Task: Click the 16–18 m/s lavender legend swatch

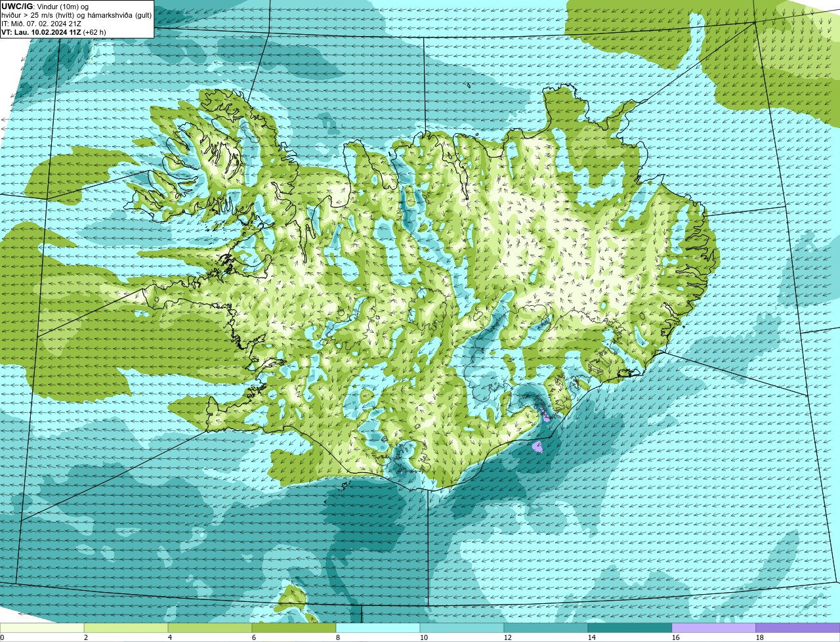Action: coord(714,628)
